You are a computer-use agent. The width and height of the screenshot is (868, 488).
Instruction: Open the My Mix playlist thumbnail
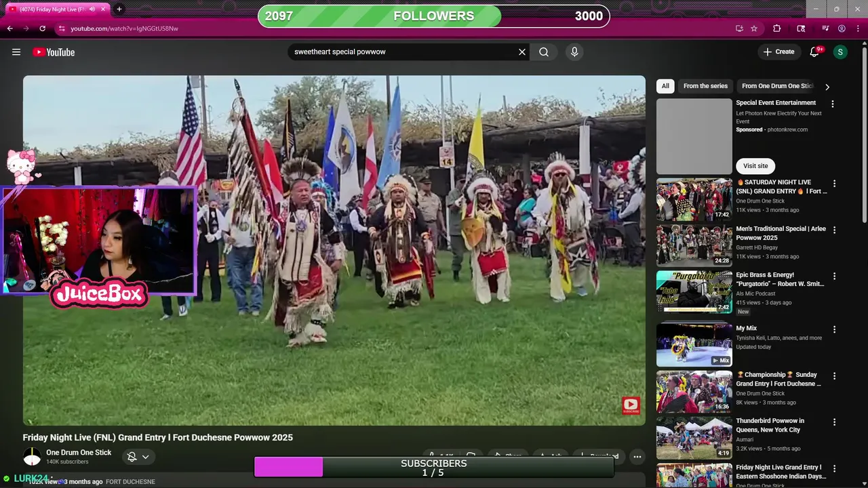pos(694,345)
